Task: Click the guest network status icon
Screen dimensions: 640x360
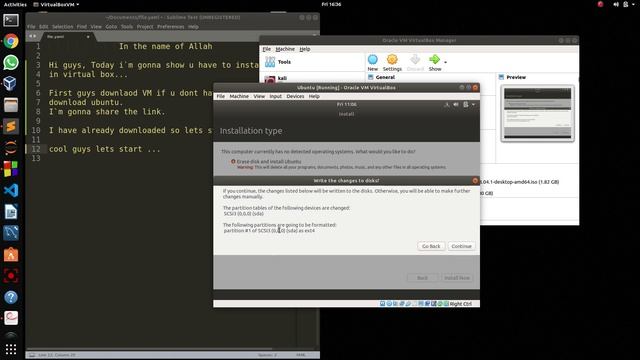Action: tap(447, 104)
